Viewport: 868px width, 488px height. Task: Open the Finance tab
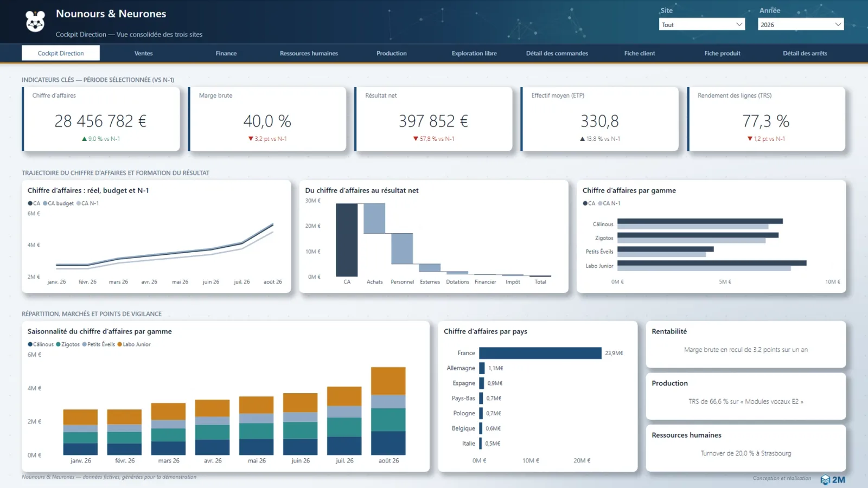pos(226,53)
